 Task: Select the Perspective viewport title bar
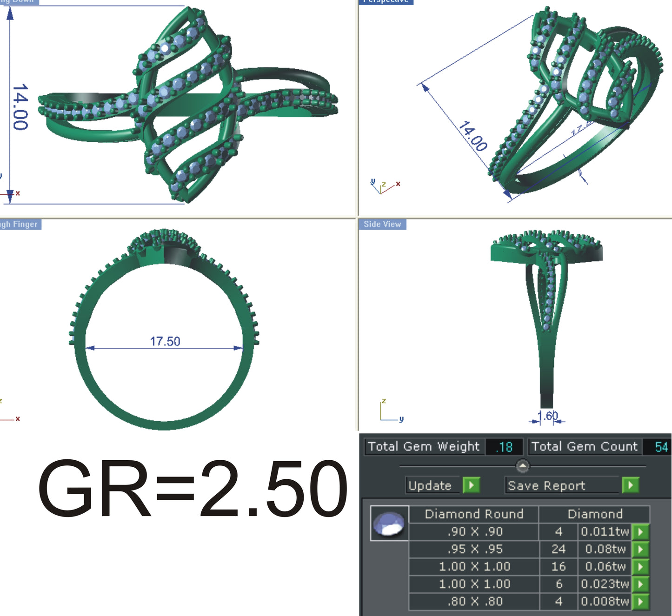[386, 2]
